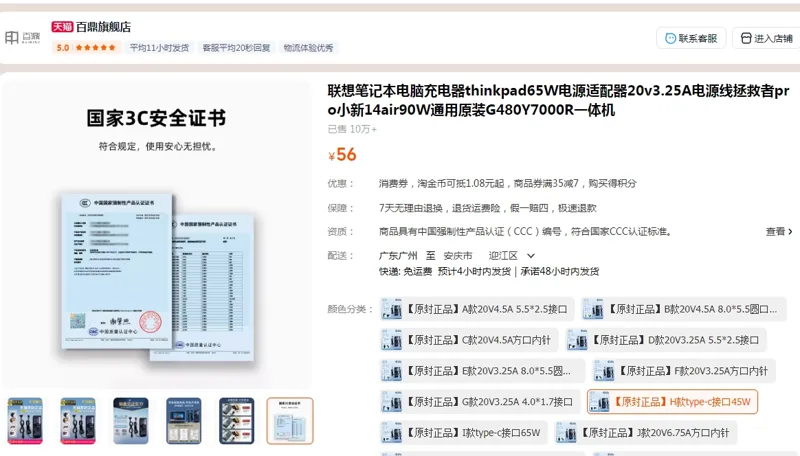The height and width of the screenshot is (456, 800).
Task: Click the 已售 10万+ sales count
Action: click(x=352, y=129)
